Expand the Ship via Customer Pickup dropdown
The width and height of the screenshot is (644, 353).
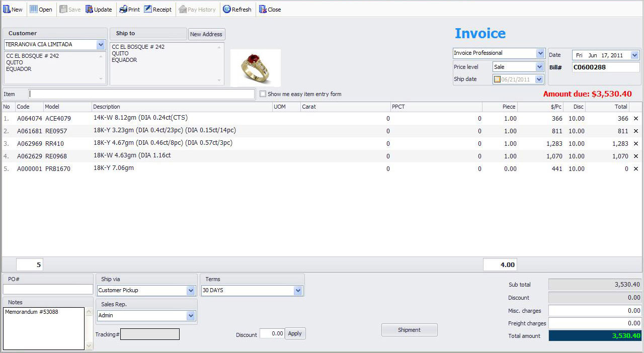coord(191,290)
